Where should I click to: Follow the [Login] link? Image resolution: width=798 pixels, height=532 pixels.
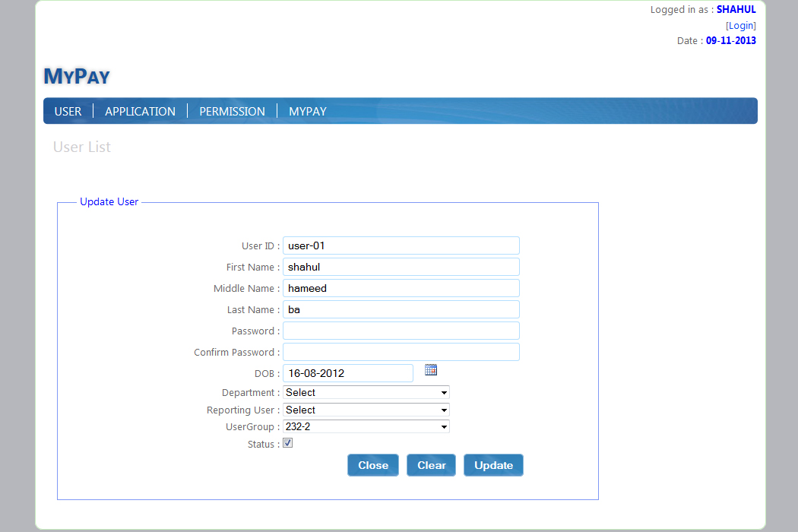tap(740, 25)
